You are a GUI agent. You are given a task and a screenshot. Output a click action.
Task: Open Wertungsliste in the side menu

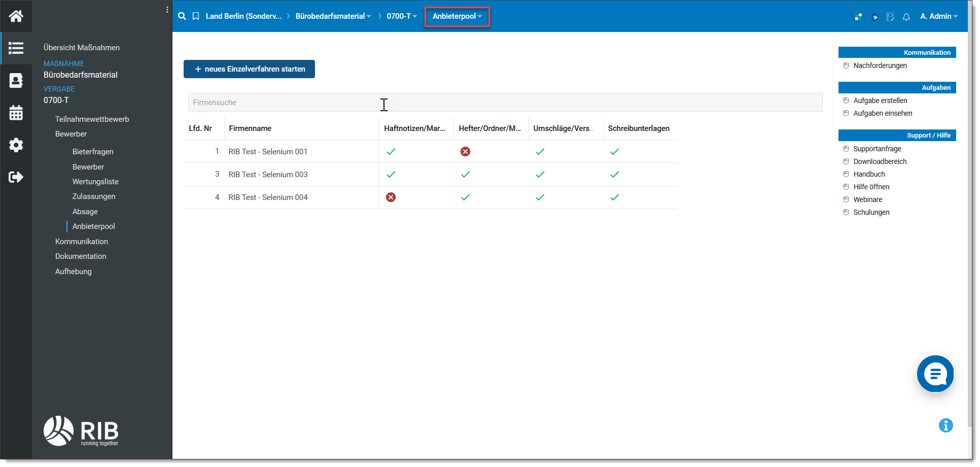pos(95,182)
